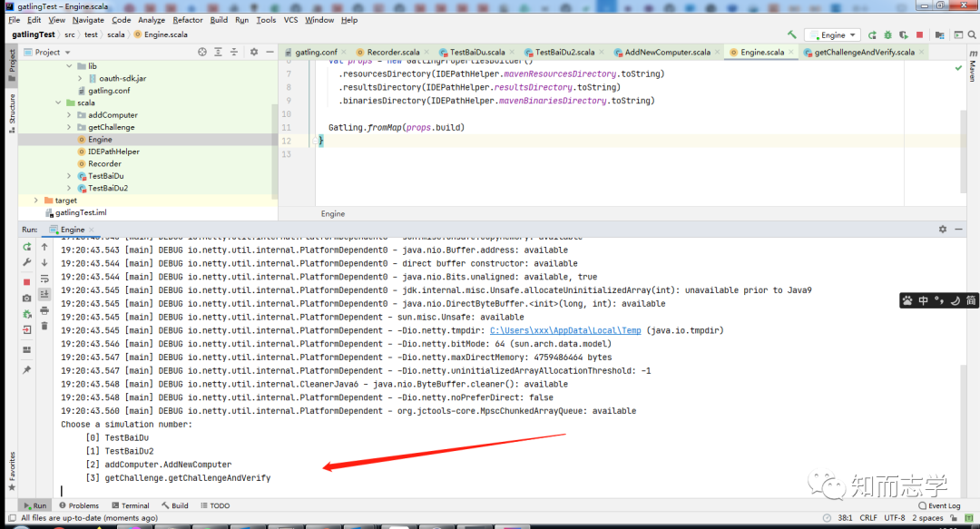This screenshot has height=529, width=980.
Task: Clear all Run console output with the trash icon
Action: tap(44, 326)
